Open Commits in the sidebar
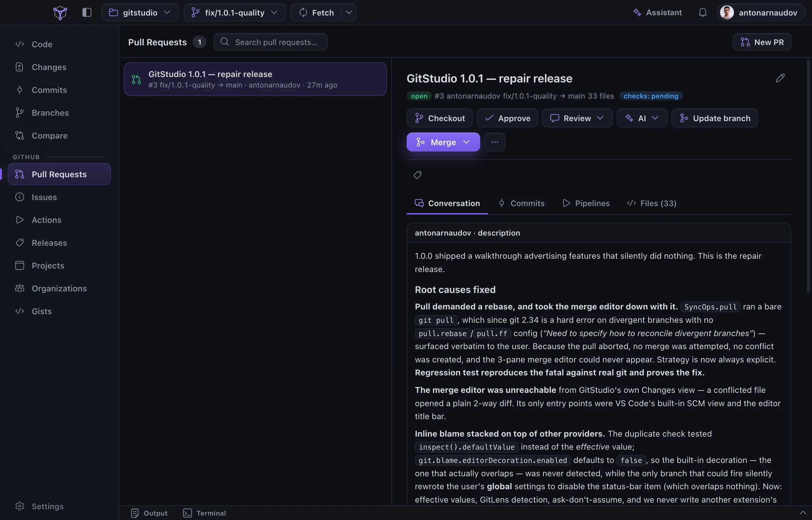This screenshot has width=812, height=520. click(59, 90)
